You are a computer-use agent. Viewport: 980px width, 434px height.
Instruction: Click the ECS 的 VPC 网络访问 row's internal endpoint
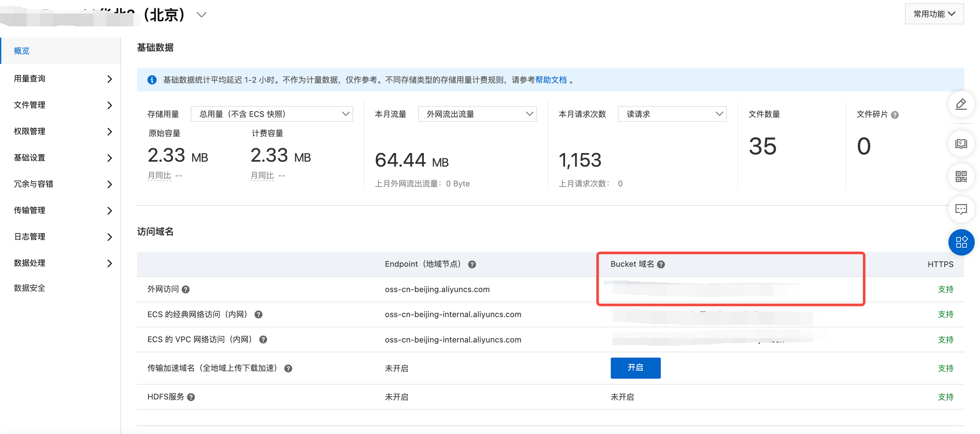tap(453, 339)
